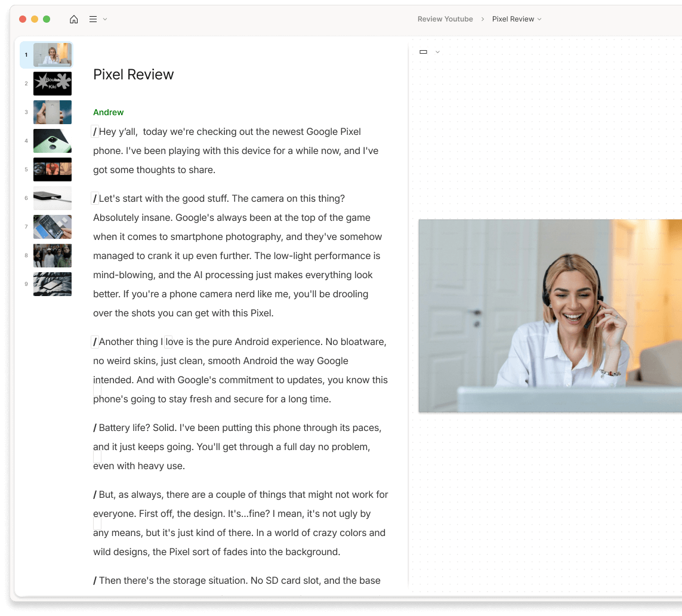The width and height of the screenshot is (682, 616).
Task: Select slide 9 phone on fabric thumbnail
Action: 53,285
